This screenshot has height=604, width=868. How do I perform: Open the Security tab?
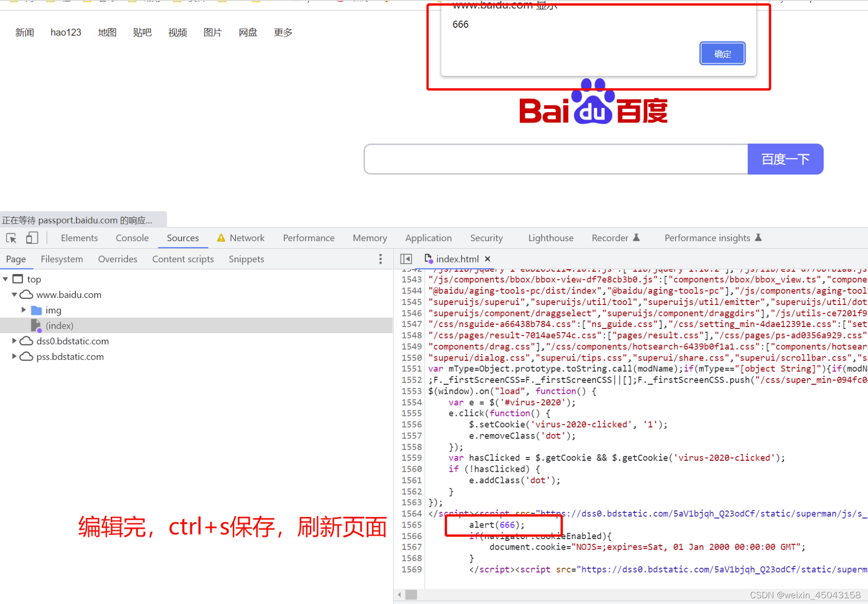[x=486, y=238]
